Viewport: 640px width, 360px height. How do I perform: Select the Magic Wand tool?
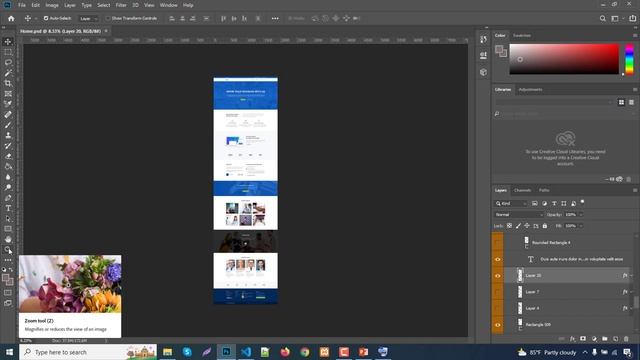[x=8, y=73]
